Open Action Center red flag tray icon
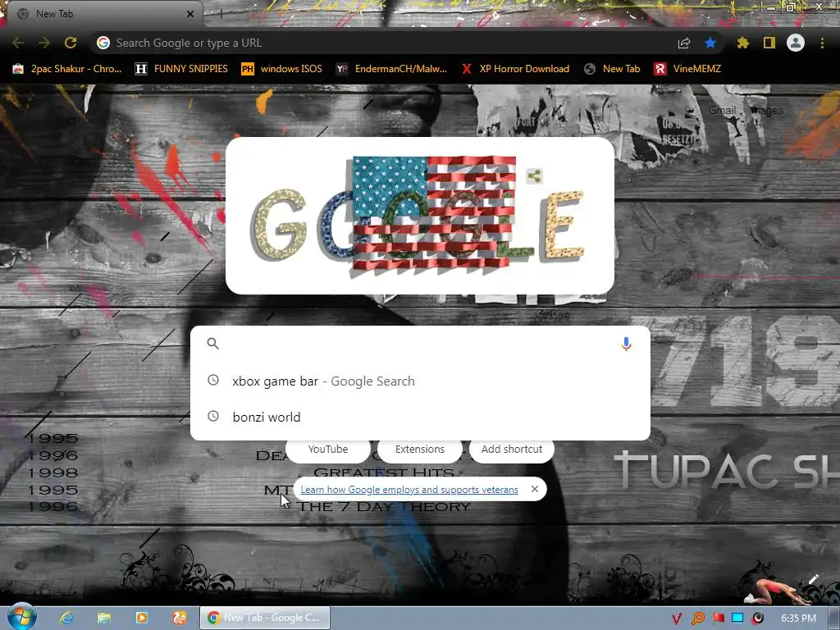Image resolution: width=840 pixels, height=630 pixels. tap(718, 619)
